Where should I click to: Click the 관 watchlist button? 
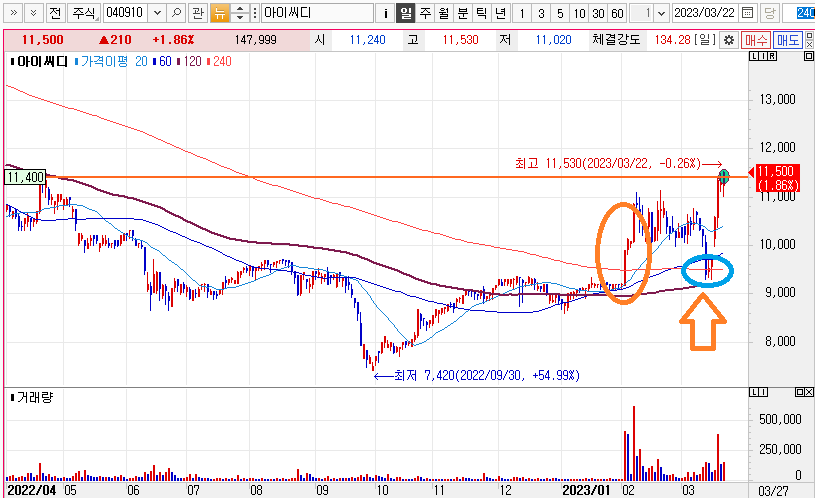198,13
